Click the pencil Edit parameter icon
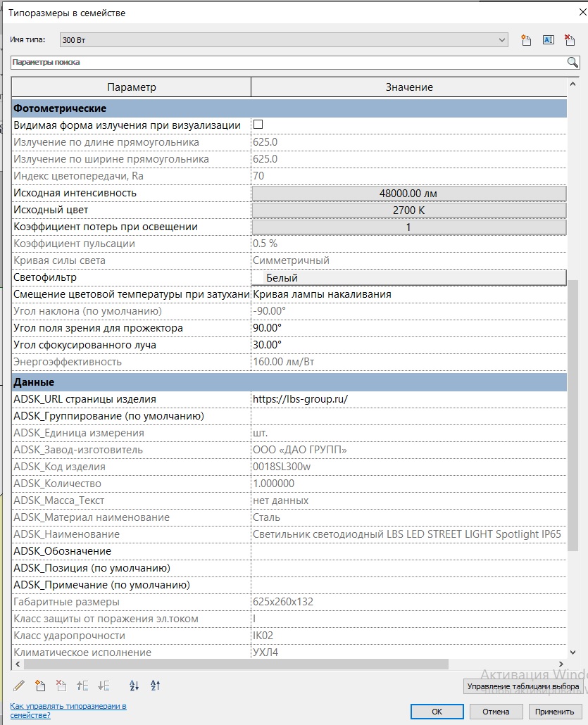 [x=19, y=686]
